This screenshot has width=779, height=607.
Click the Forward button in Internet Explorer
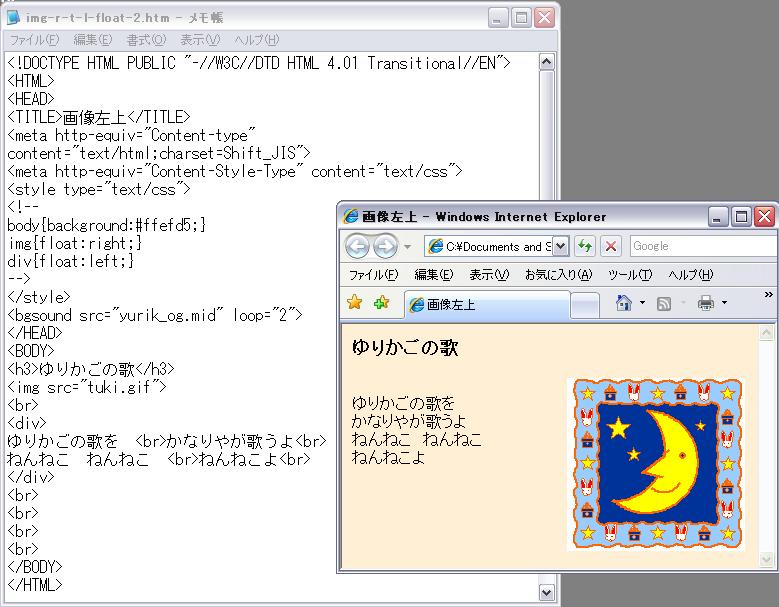tap(386, 246)
